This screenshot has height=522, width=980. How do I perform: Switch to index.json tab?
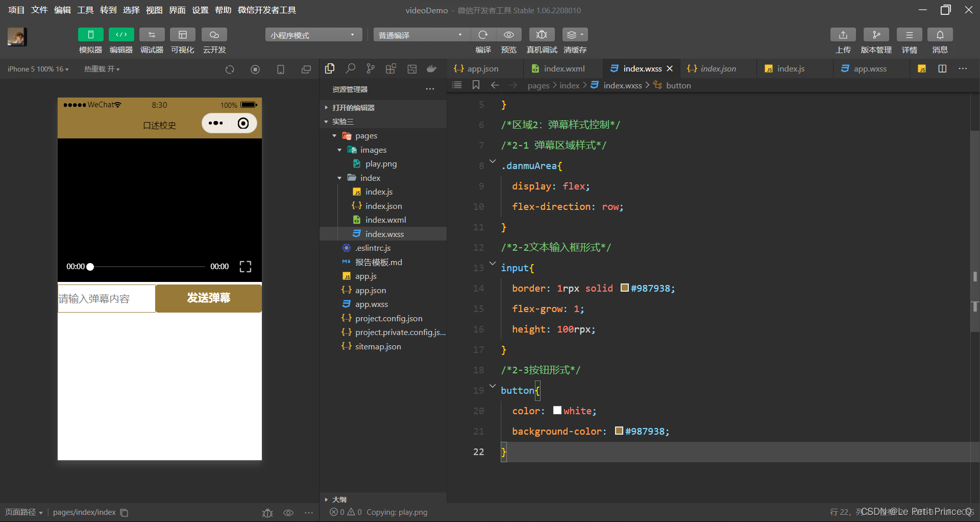[717, 68]
